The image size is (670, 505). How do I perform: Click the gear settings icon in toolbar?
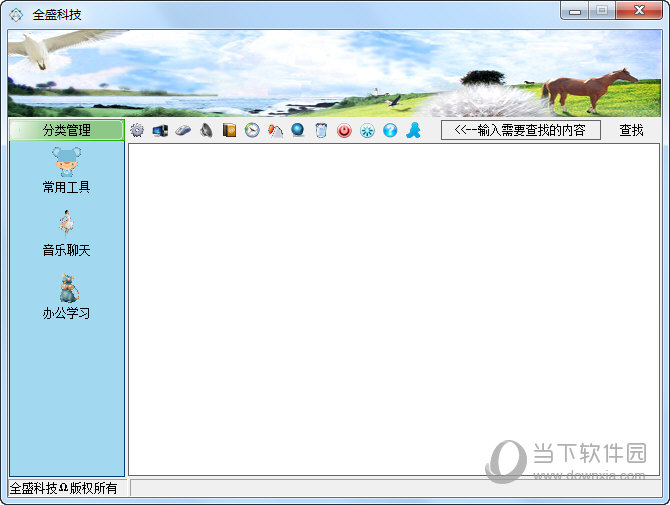(x=137, y=130)
